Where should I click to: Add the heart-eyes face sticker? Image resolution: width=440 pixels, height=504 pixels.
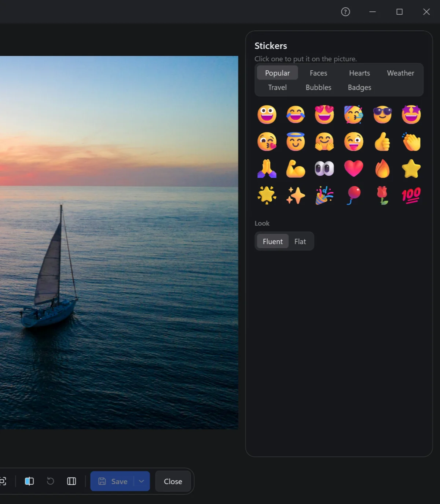(324, 115)
